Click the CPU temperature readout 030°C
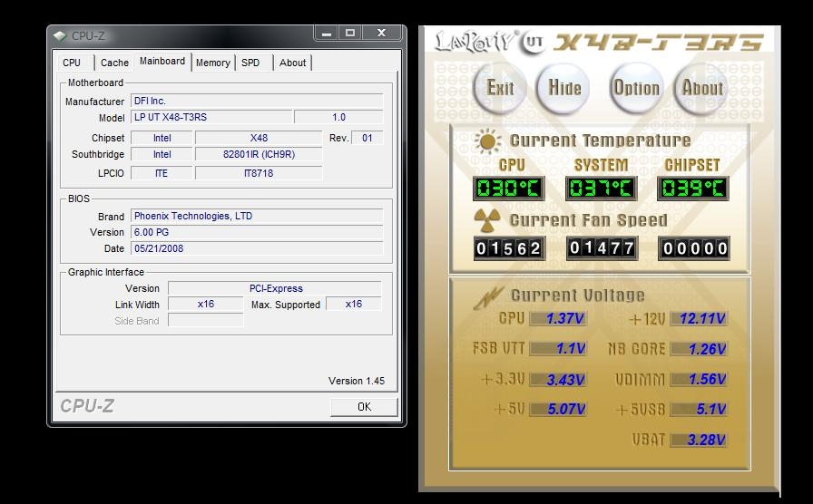The height and width of the screenshot is (504, 813). (x=508, y=189)
